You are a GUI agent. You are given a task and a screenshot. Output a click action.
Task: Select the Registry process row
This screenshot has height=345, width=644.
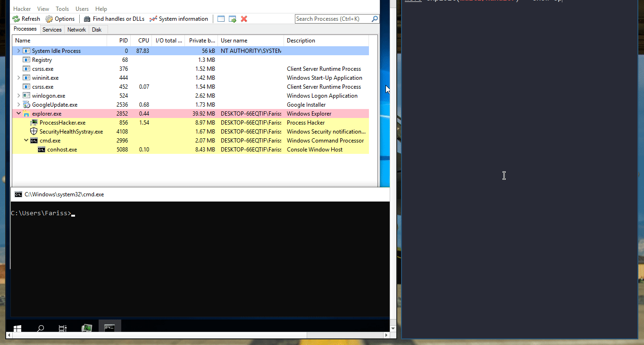click(x=191, y=60)
